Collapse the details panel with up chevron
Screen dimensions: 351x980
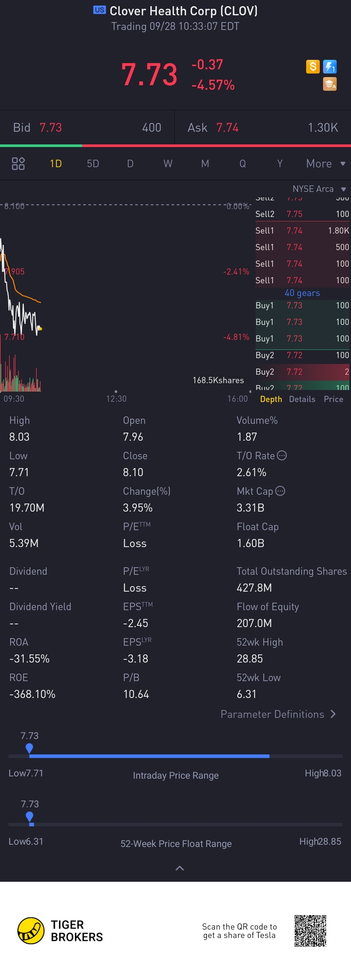tap(179, 868)
